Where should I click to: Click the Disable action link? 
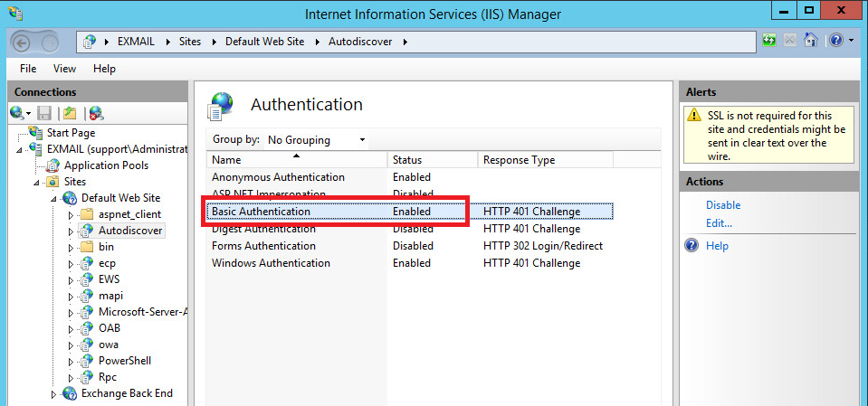click(x=723, y=205)
